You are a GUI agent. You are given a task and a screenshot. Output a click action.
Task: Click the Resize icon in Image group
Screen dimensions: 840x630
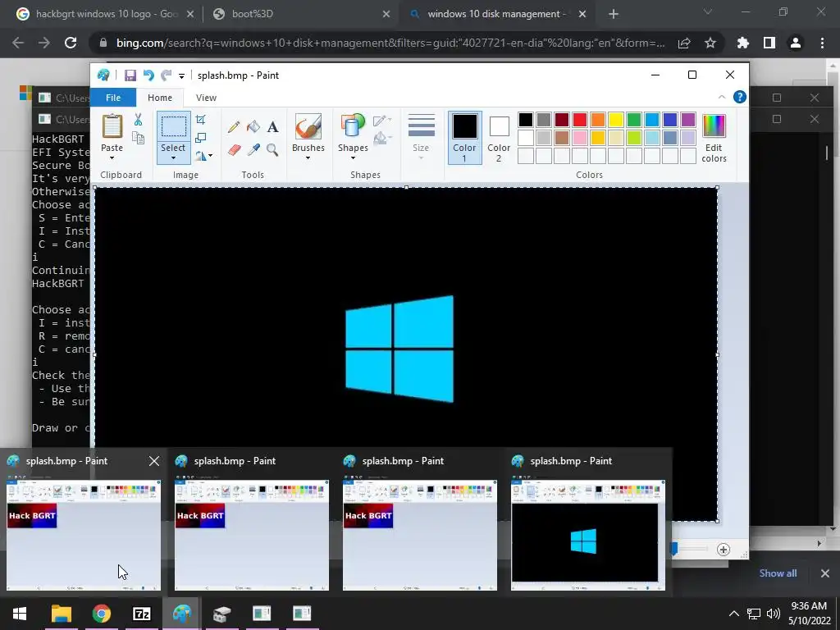(201, 138)
